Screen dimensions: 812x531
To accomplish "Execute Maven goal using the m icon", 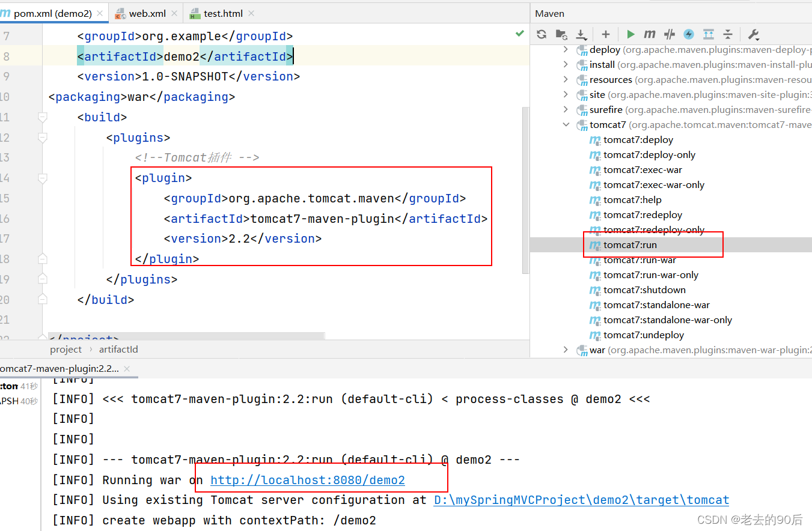I will [x=650, y=34].
